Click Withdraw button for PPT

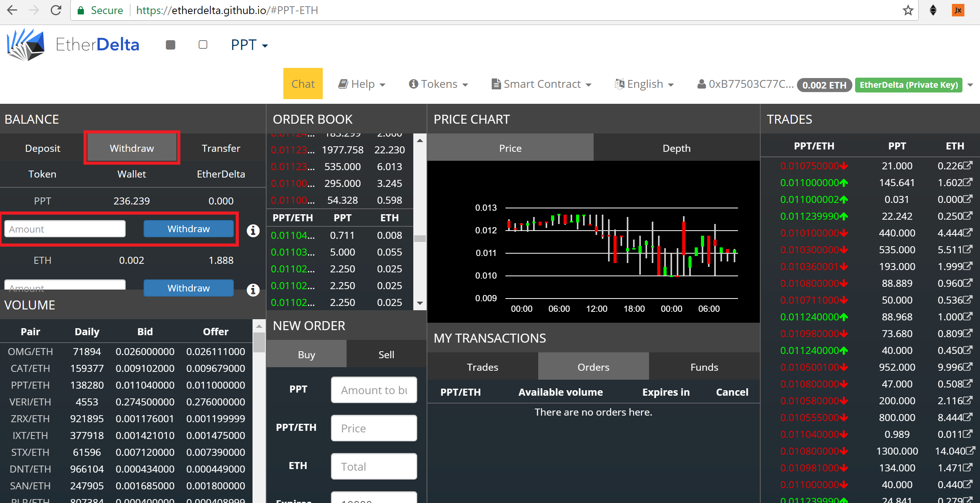click(189, 229)
